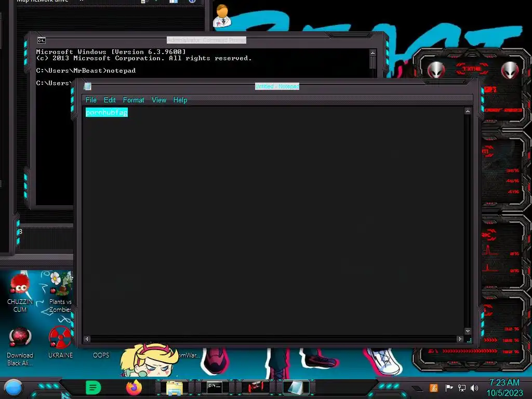Viewport: 532px width, 399px height.
Task: Click the OOPS desktop shortcut label
Action: pos(101,355)
